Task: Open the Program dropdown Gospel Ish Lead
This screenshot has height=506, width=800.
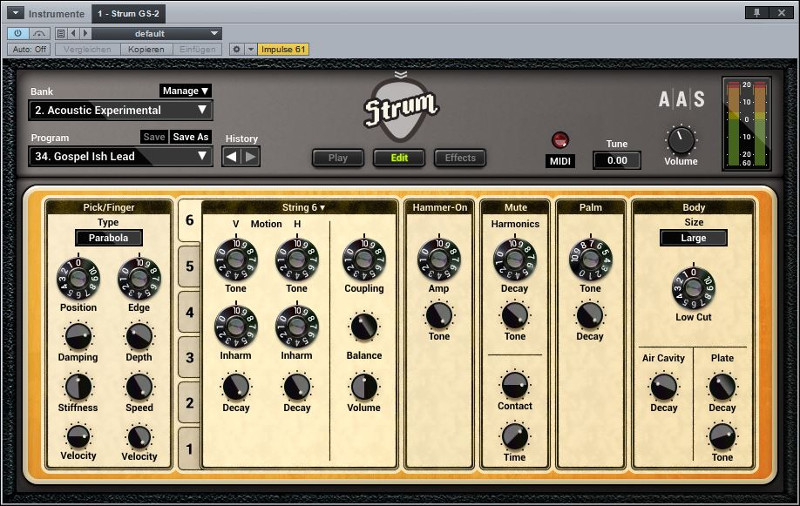Action: (120, 156)
